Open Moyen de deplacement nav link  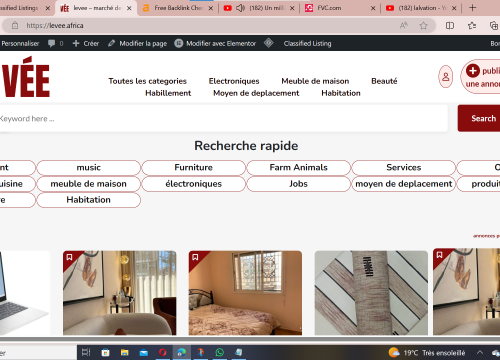(x=256, y=93)
